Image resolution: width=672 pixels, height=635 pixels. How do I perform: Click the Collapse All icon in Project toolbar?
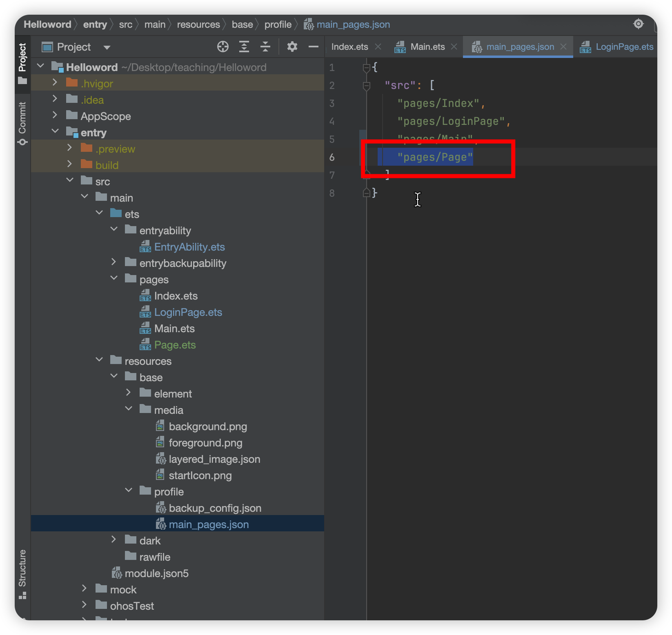(x=265, y=47)
